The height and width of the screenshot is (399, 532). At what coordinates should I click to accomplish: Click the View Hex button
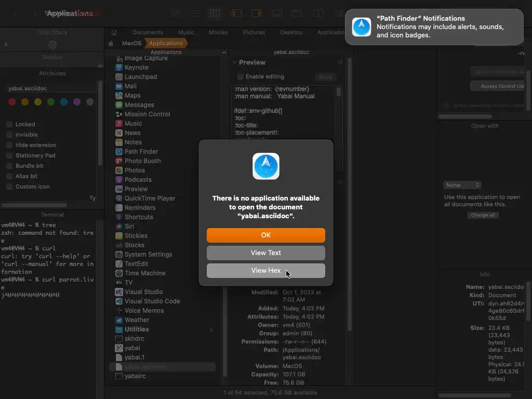click(266, 270)
